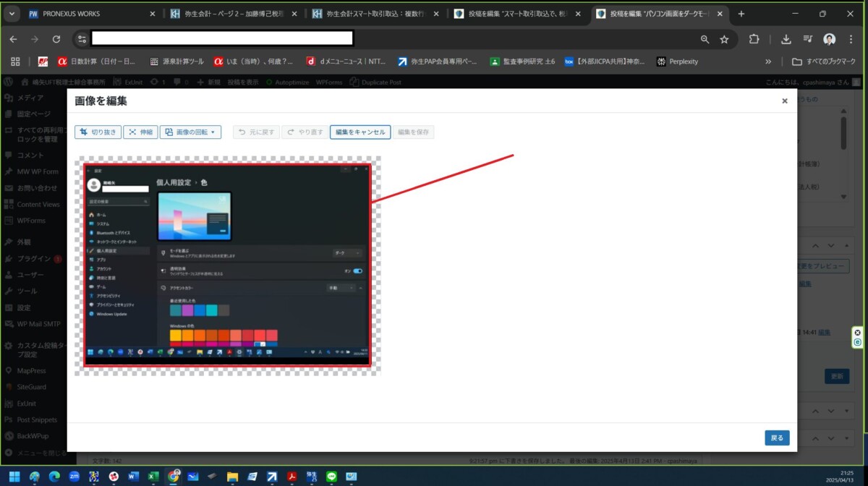
Task: Click the browser reload icon
Action: [x=56, y=39]
